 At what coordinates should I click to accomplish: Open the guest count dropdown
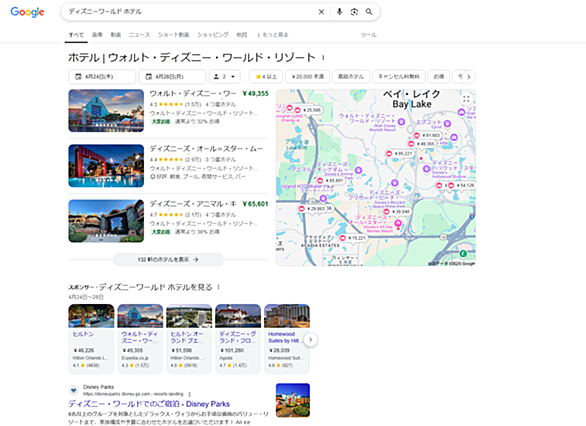224,77
